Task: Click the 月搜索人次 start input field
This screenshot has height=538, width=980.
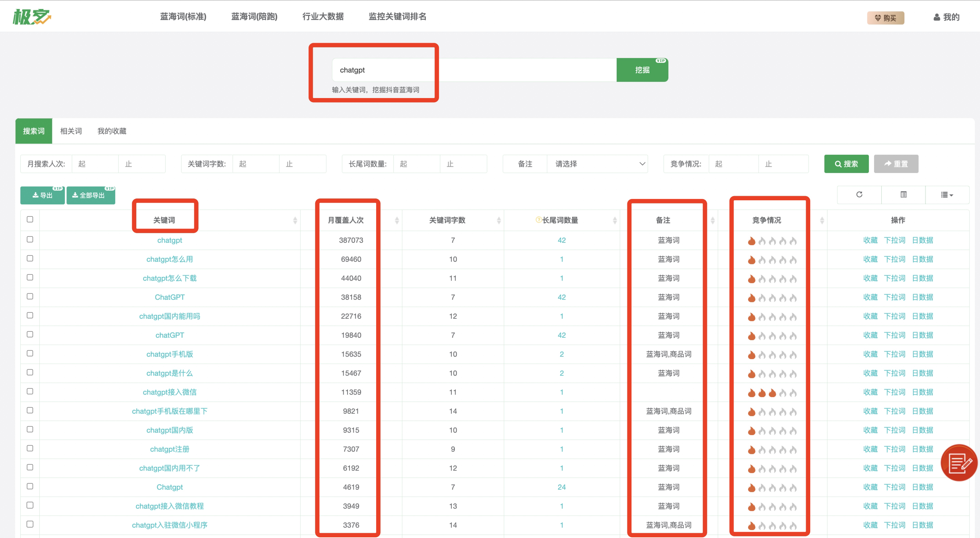Action: click(95, 164)
